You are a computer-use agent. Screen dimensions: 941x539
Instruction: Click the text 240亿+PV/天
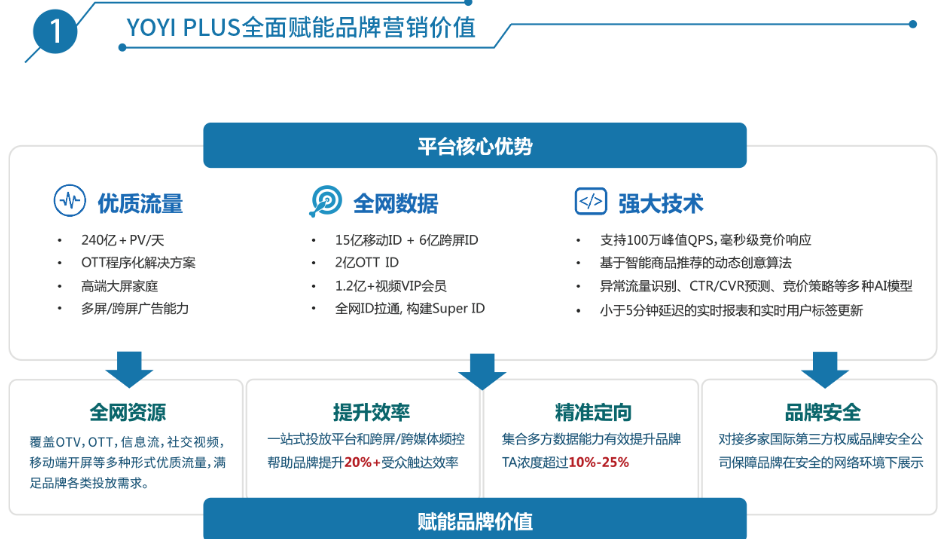pyautogui.click(x=122, y=240)
